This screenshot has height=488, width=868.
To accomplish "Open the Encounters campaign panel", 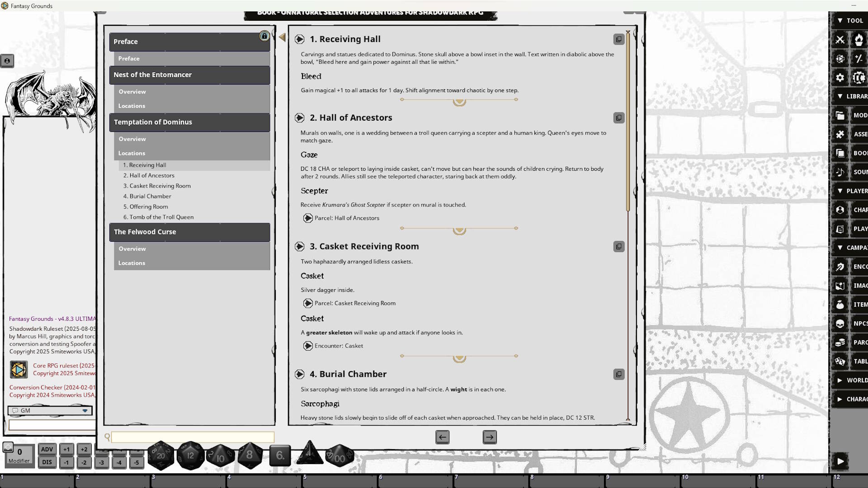I will (x=840, y=267).
